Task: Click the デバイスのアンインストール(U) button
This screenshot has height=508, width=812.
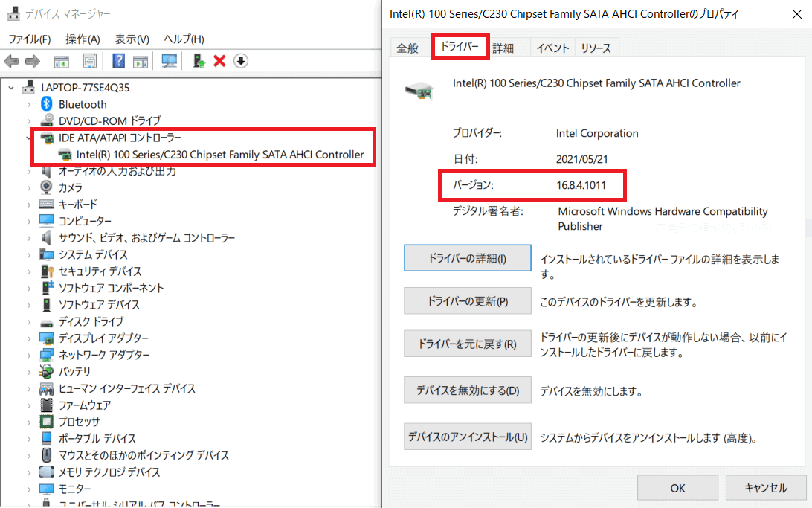Action: (468, 437)
